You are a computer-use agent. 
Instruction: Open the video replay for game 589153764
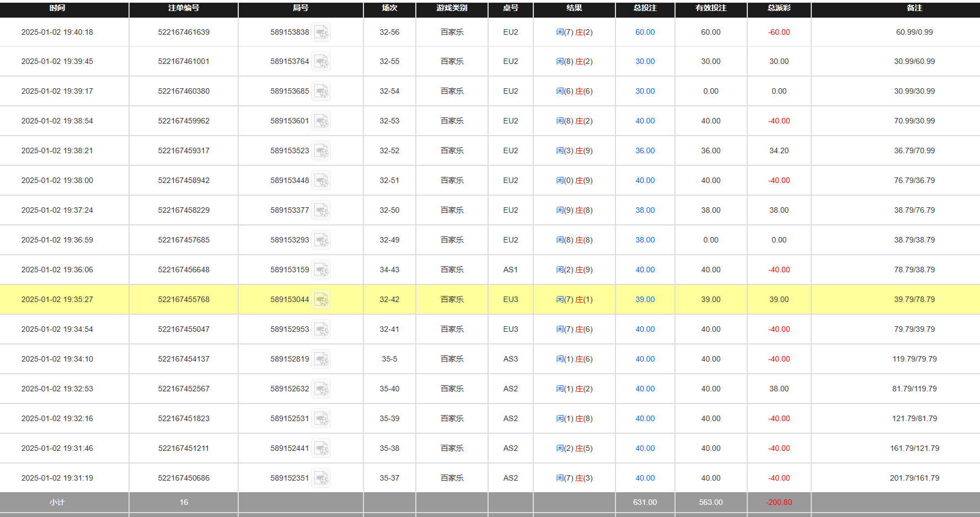coord(322,61)
